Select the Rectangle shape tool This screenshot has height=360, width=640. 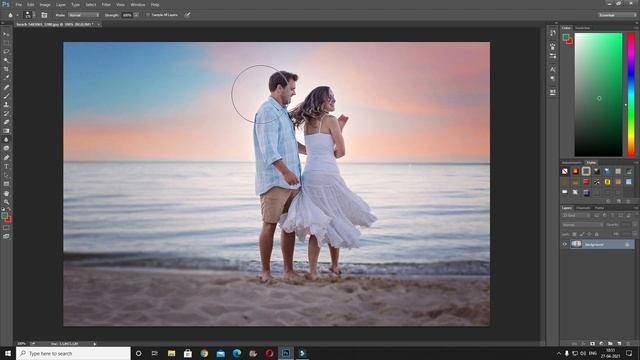pos(6,184)
